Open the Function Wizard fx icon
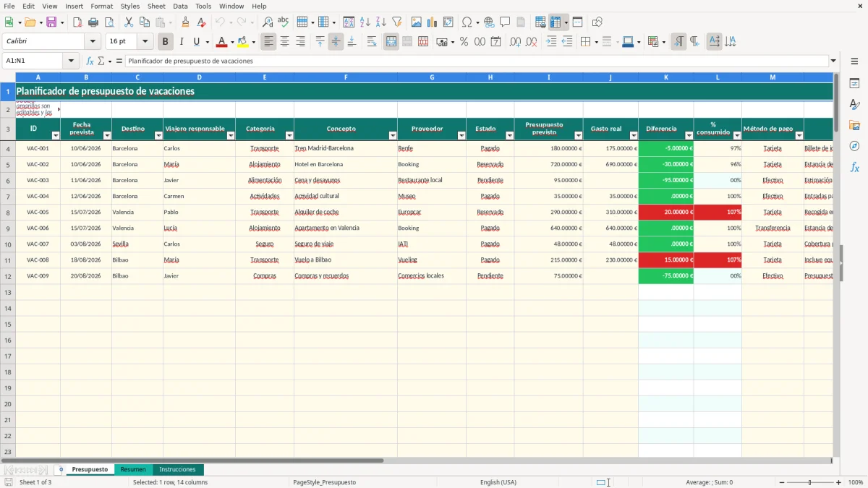The image size is (868, 488). tap(90, 61)
